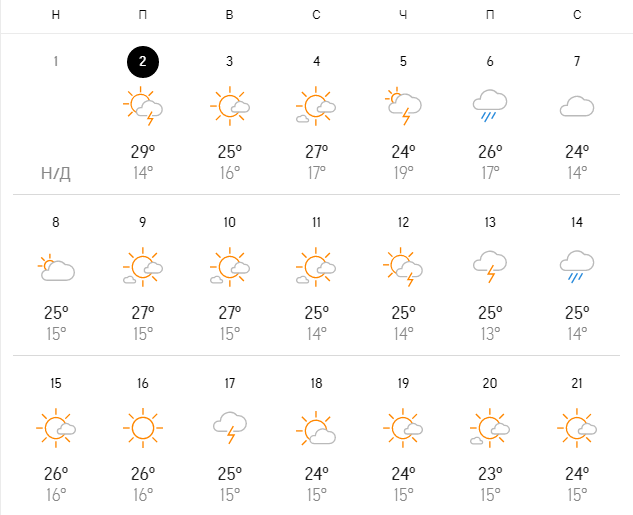Click the lightning cloud icon for day 13
Image resolution: width=633 pixels, height=515 pixels.
point(490,267)
